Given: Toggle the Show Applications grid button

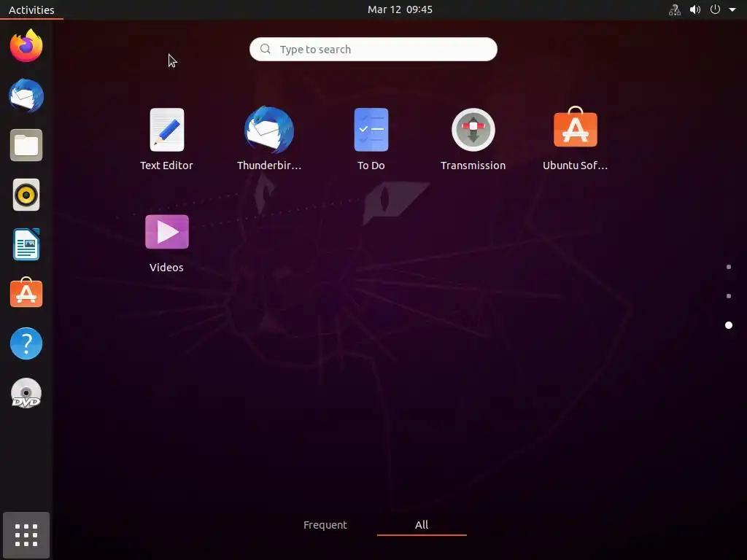Looking at the screenshot, I should pyautogui.click(x=26, y=535).
